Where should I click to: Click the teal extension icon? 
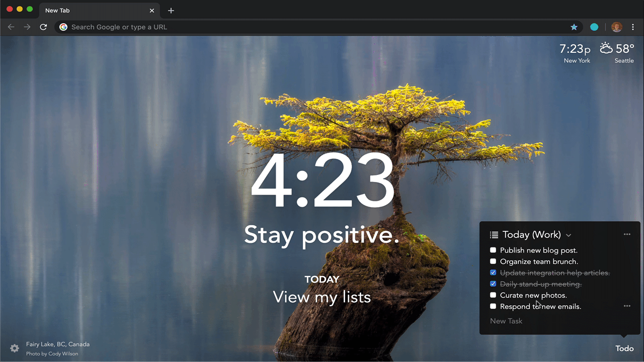[594, 27]
